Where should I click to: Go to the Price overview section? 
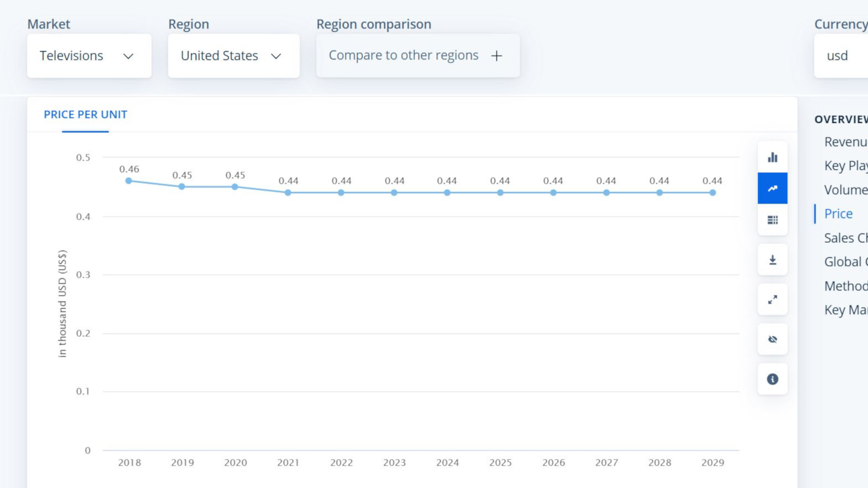pos(838,214)
